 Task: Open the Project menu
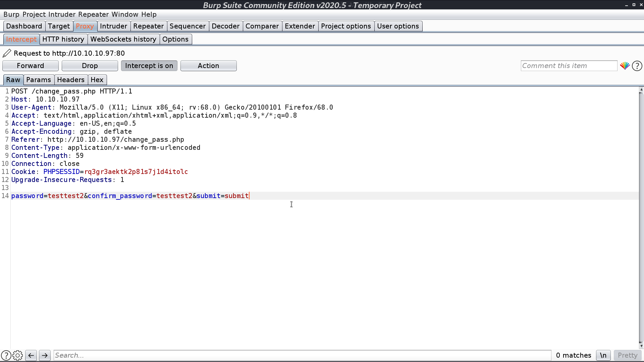[34, 14]
